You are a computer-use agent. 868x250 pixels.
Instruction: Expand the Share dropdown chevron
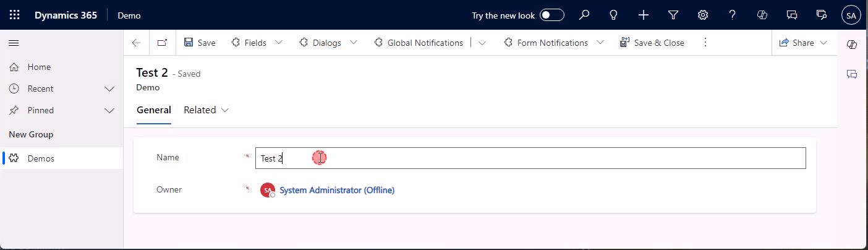point(823,43)
